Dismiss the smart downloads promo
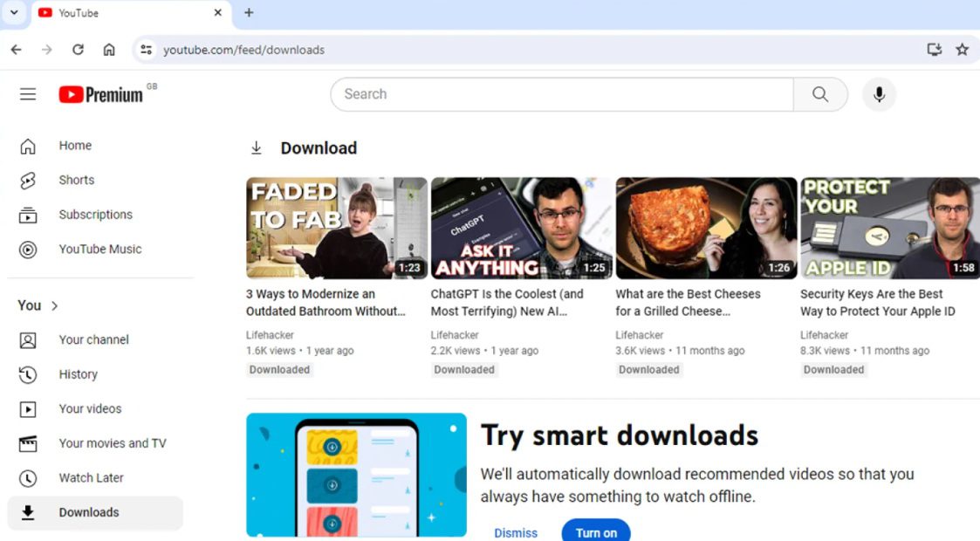Viewport: 980px width, 541px height. coord(516,532)
